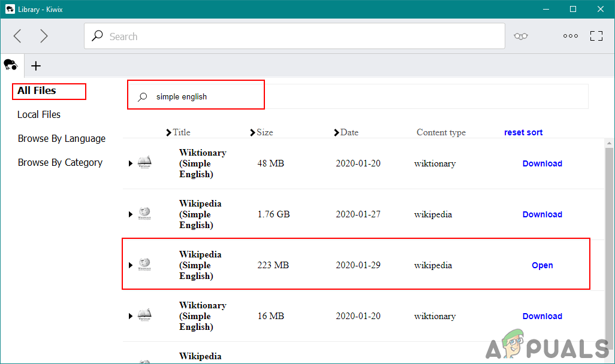Select Local Files in sidebar
The height and width of the screenshot is (364, 615).
(39, 114)
